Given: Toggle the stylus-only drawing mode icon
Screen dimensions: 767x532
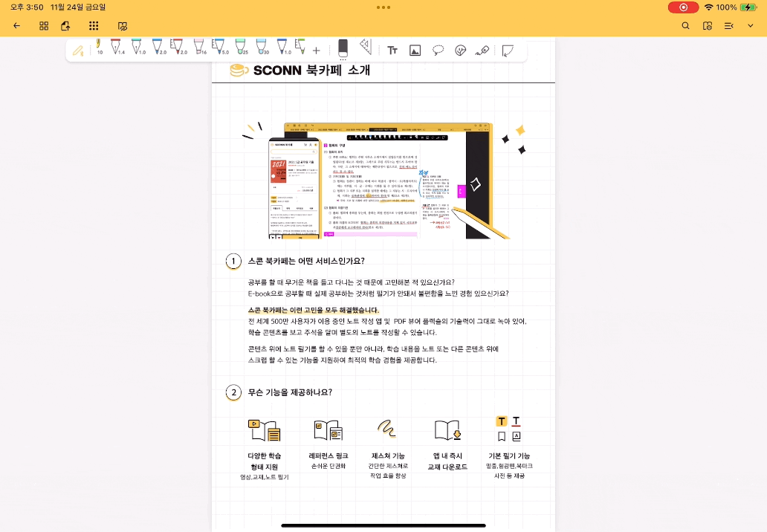Looking at the screenshot, I should [x=123, y=26].
